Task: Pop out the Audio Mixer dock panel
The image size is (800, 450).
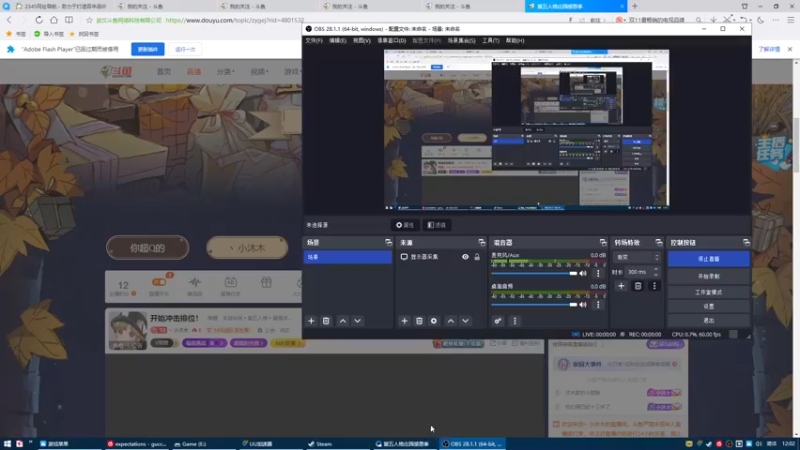Action: (x=603, y=242)
